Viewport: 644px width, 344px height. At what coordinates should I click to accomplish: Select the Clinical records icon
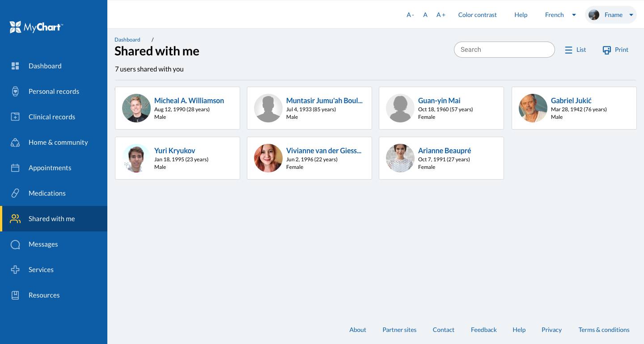[15, 117]
